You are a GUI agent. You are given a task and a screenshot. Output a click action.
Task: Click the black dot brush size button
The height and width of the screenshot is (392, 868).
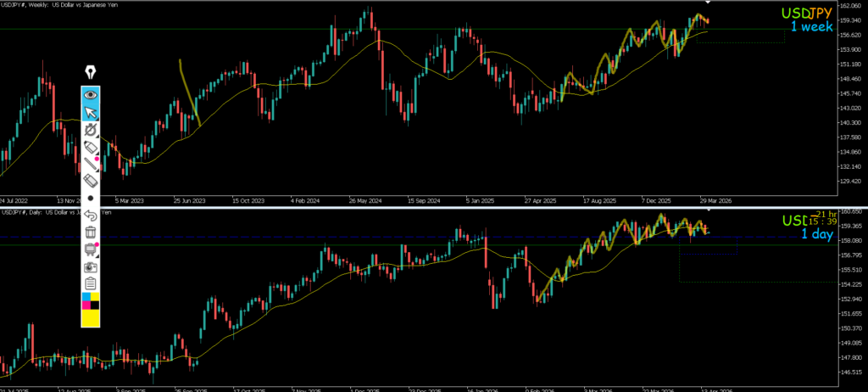(x=91, y=198)
